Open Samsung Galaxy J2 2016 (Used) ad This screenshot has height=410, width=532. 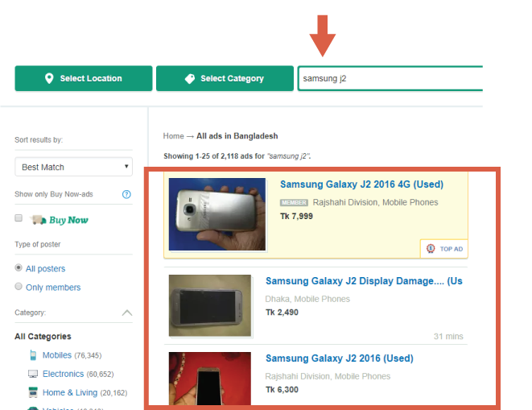click(x=340, y=358)
